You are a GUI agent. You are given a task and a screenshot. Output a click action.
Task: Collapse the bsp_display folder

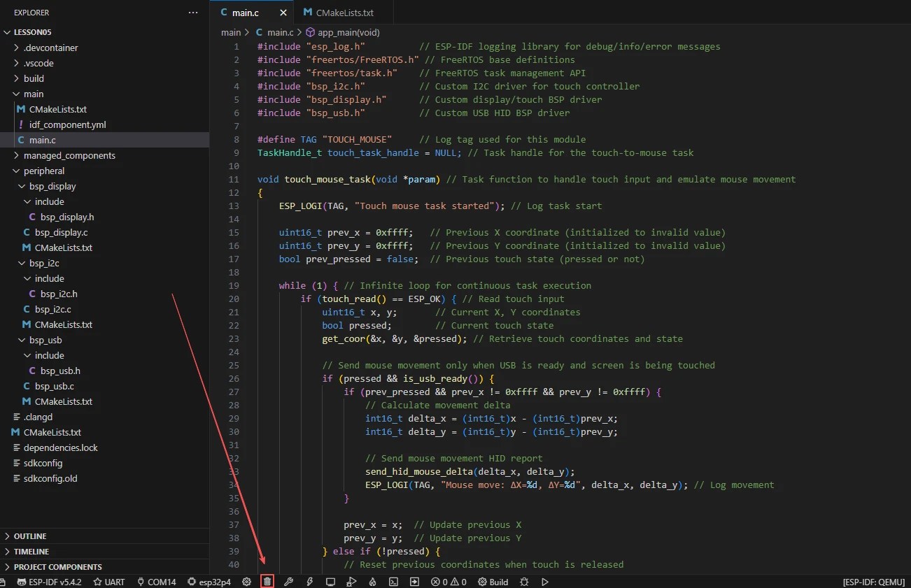(52, 186)
